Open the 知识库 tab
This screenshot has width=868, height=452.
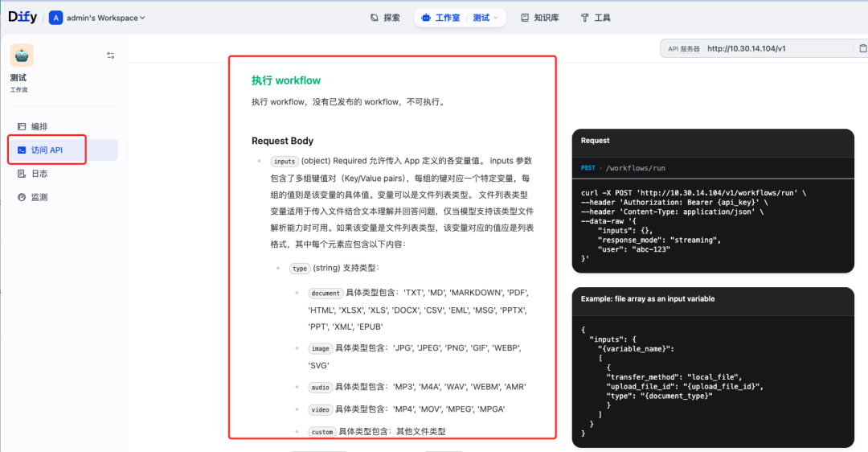[x=540, y=18]
